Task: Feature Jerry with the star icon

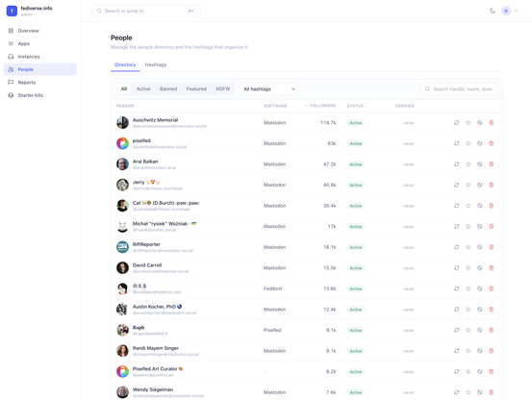Action: 468,185
